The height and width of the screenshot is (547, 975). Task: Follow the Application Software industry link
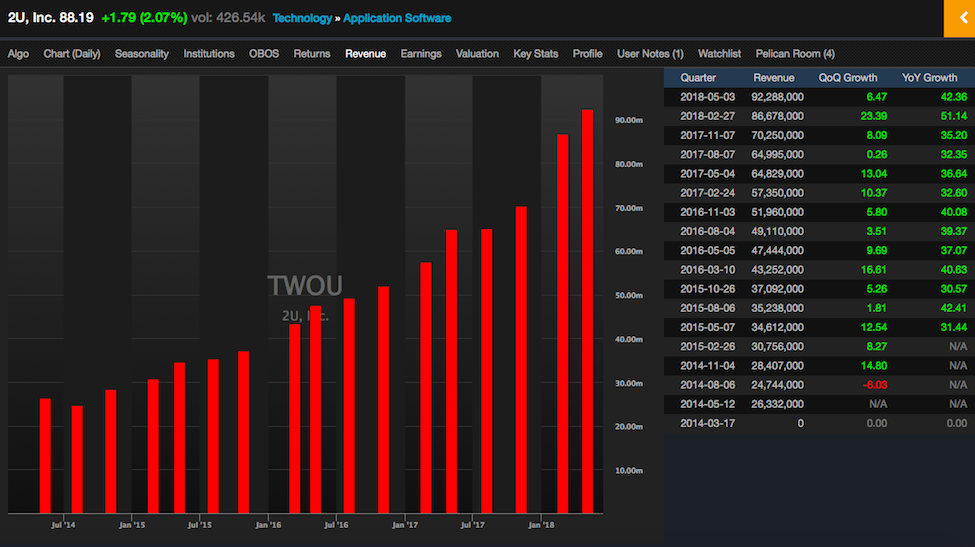tap(397, 18)
